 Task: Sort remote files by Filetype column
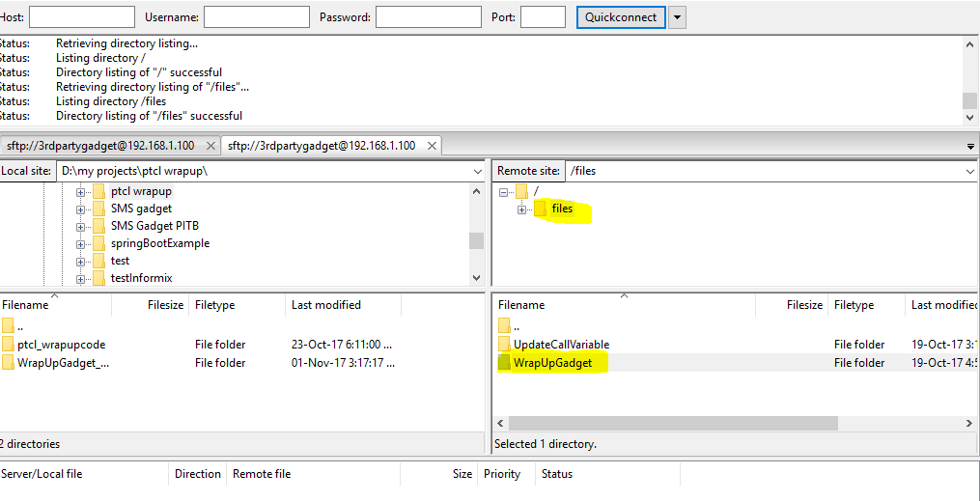click(854, 305)
